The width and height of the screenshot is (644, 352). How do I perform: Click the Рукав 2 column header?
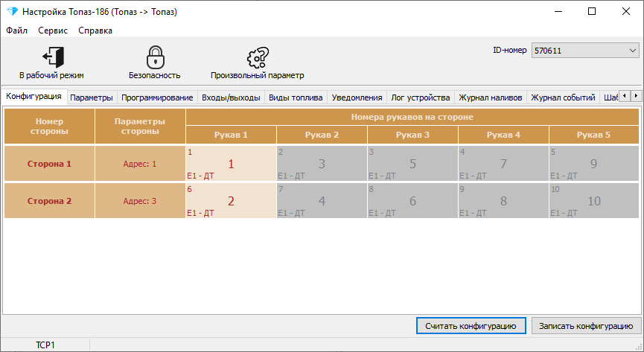pos(322,135)
